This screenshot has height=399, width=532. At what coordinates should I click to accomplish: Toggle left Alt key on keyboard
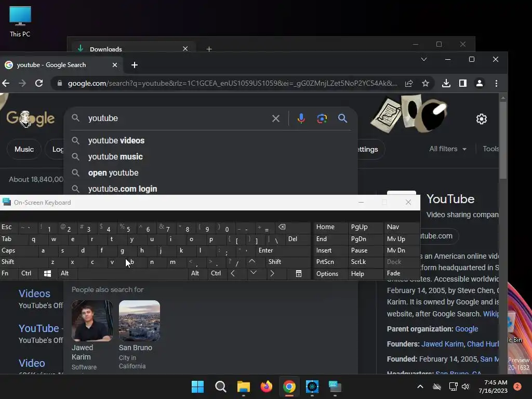pyautogui.click(x=67, y=273)
